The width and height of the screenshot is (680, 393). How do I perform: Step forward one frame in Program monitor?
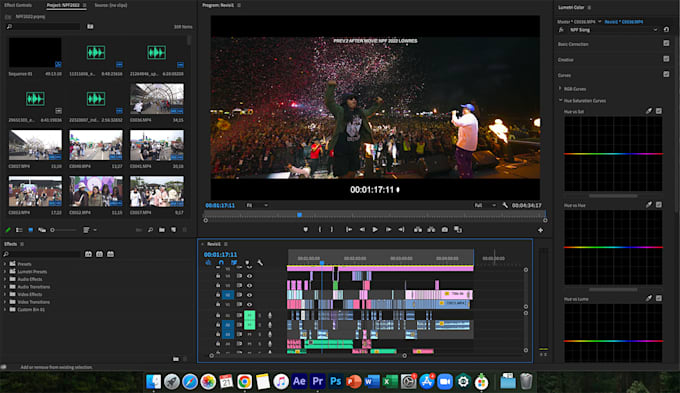point(389,229)
